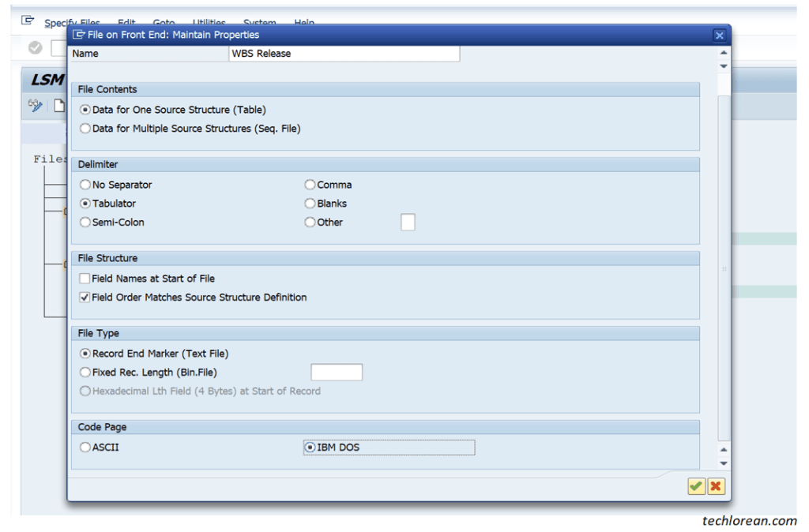Image resolution: width=809 pixels, height=532 pixels.
Task: Enable the Field Names at Start of File checkbox
Action: (85, 278)
